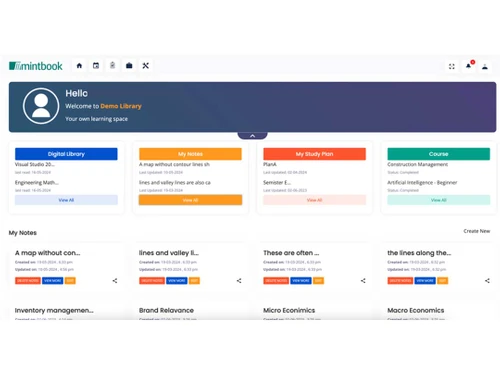Open 'Engineering Math...' in Digital Library
The width and height of the screenshot is (500, 375).
click(37, 183)
